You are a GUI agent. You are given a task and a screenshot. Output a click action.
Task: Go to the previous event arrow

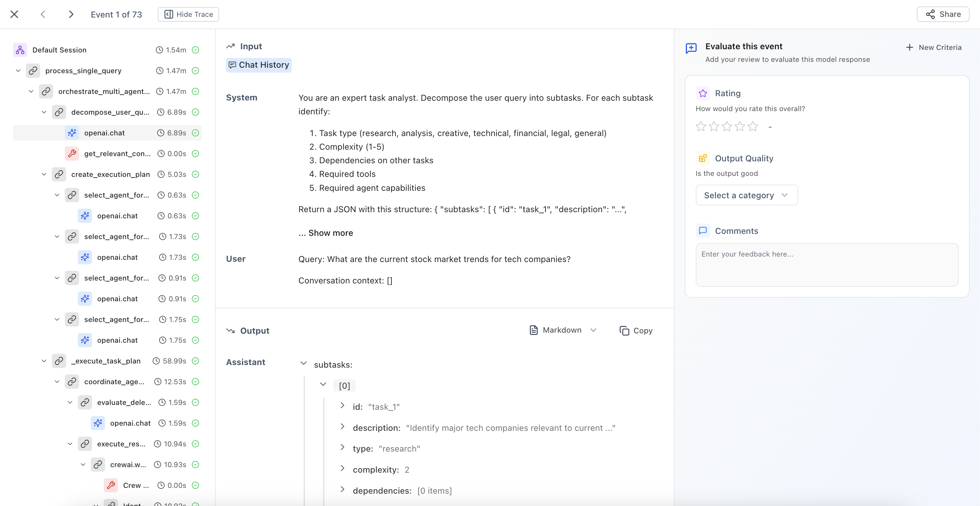[43, 15]
